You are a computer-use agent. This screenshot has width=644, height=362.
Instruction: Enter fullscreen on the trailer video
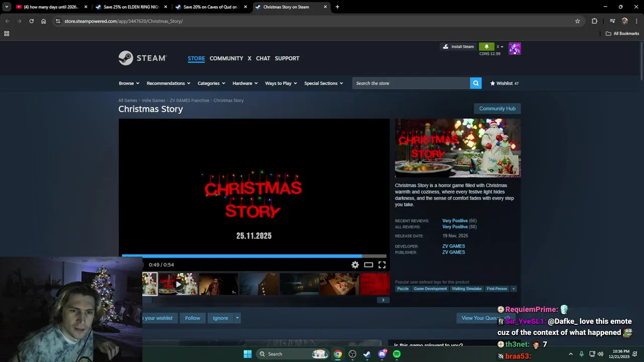click(x=382, y=265)
